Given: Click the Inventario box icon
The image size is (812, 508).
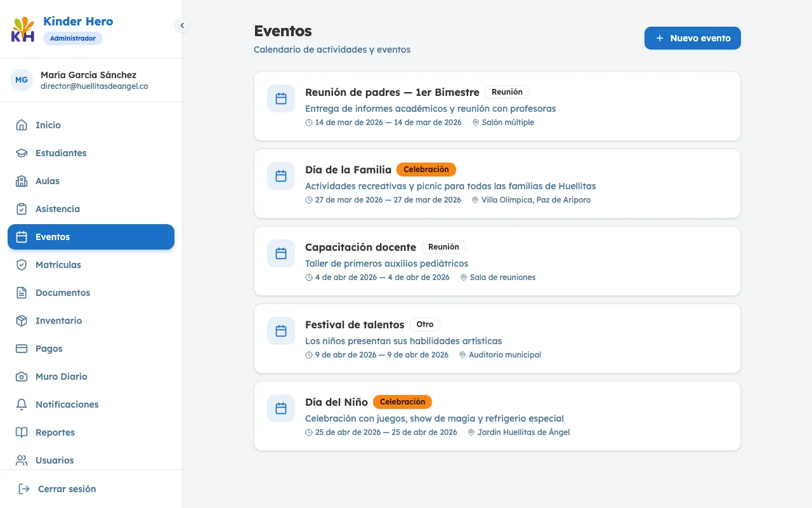Looking at the screenshot, I should pyautogui.click(x=21, y=321).
